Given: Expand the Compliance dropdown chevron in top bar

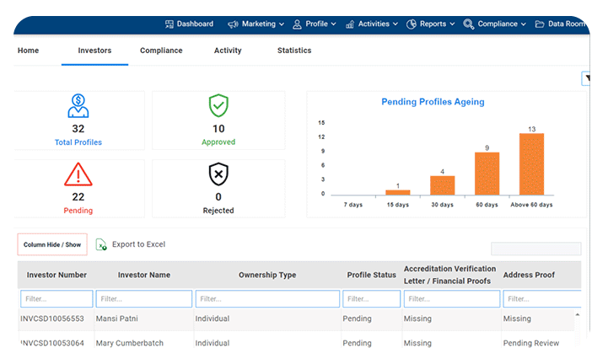Looking at the screenshot, I should click(x=523, y=24).
